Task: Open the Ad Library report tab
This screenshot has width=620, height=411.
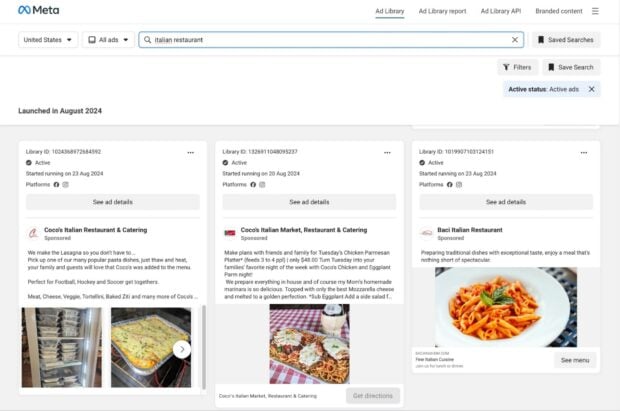Action: tap(442, 11)
